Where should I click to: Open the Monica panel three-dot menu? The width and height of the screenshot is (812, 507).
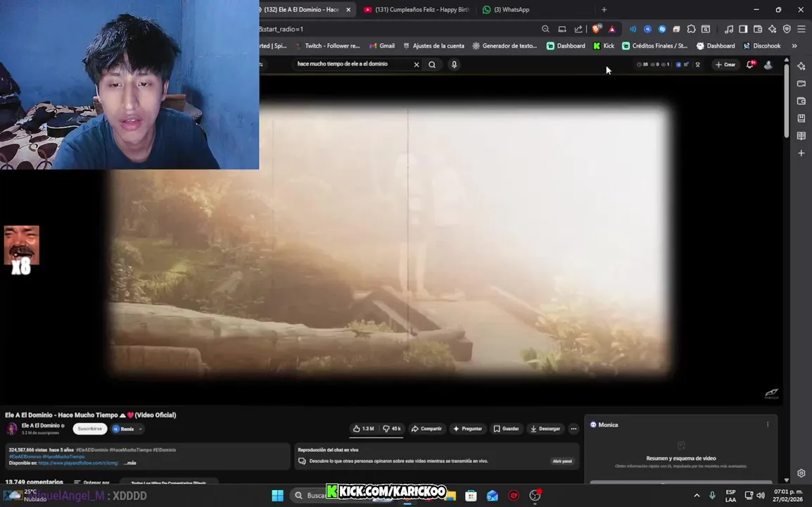[x=768, y=425]
